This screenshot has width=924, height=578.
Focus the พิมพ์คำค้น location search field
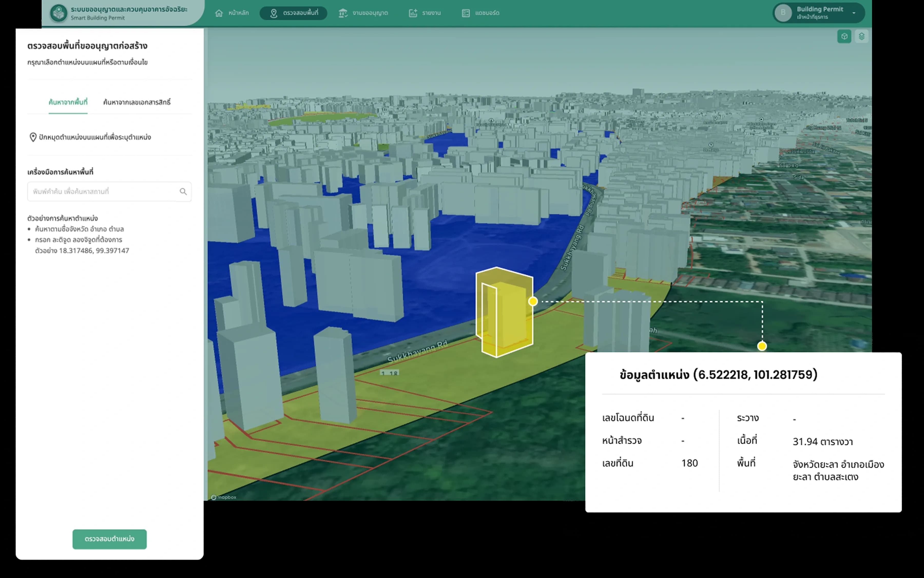coord(109,191)
